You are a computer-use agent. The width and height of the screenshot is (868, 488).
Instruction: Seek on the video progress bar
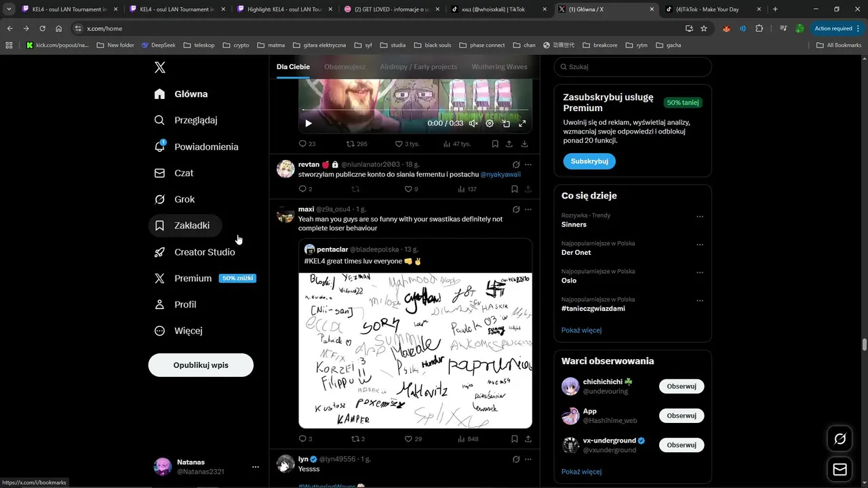click(x=415, y=110)
